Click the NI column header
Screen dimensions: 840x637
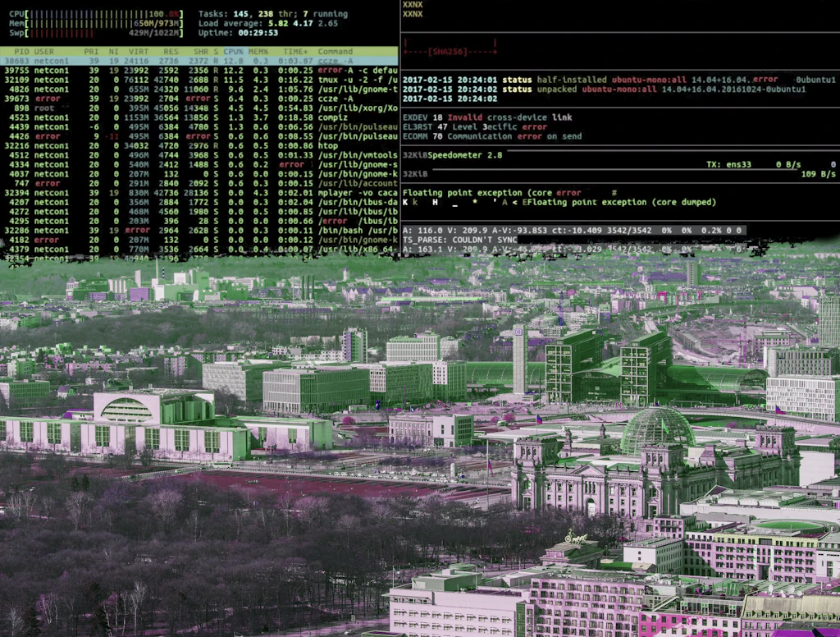pos(113,52)
